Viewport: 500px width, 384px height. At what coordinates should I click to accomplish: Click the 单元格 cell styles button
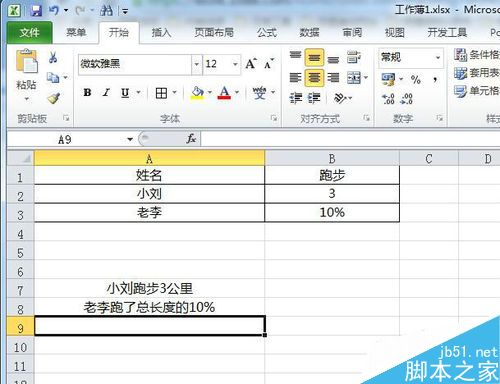[477, 91]
